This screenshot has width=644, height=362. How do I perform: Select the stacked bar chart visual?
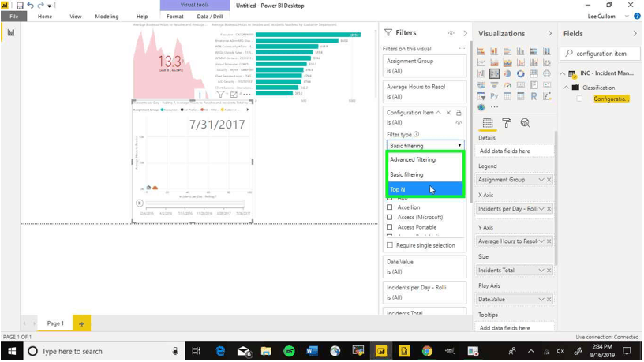pos(481,51)
